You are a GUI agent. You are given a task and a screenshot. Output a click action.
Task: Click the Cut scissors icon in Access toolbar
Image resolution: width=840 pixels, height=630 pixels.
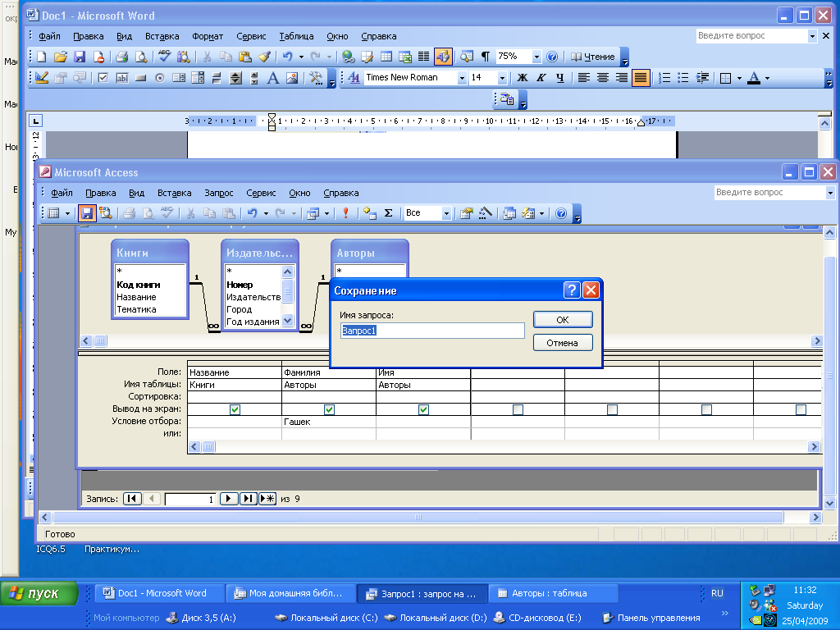190,213
